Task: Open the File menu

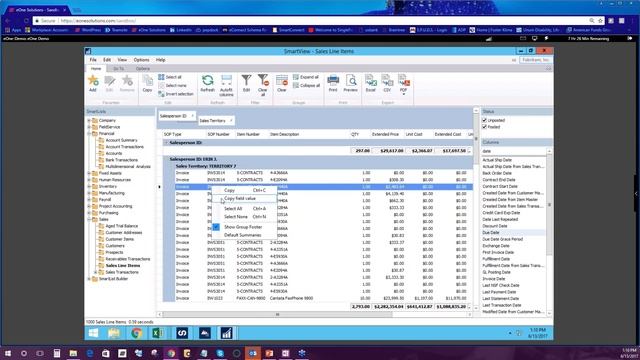Action: click(x=93, y=60)
